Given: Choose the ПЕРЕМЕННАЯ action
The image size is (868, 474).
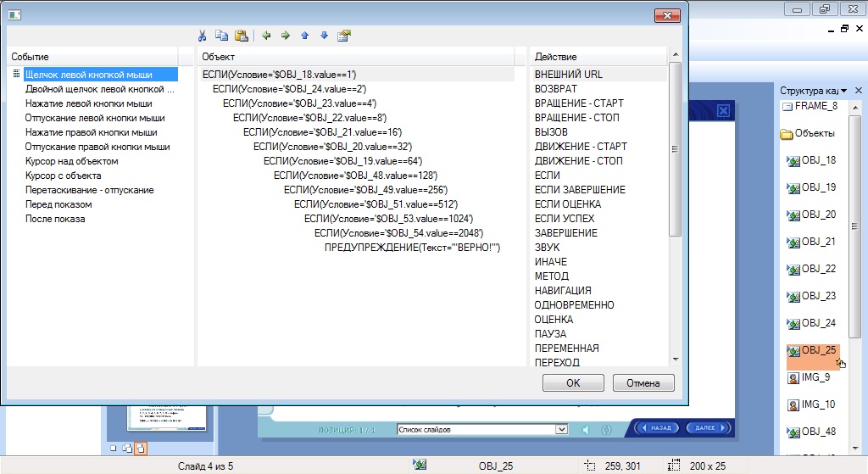Looking at the screenshot, I should [x=567, y=348].
